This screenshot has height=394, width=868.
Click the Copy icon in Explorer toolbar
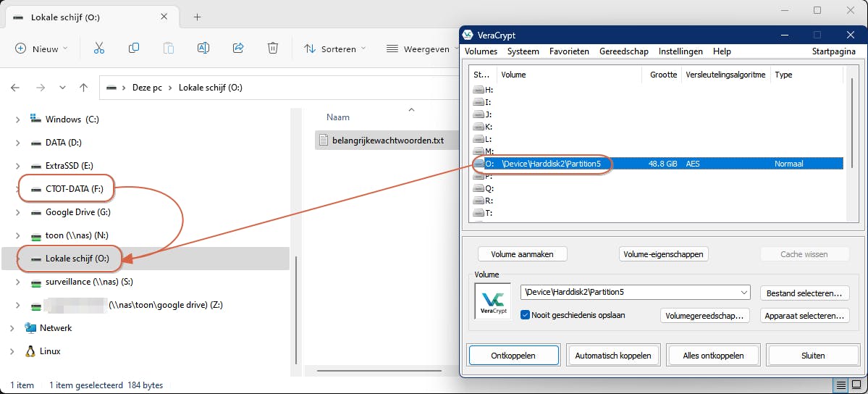133,49
